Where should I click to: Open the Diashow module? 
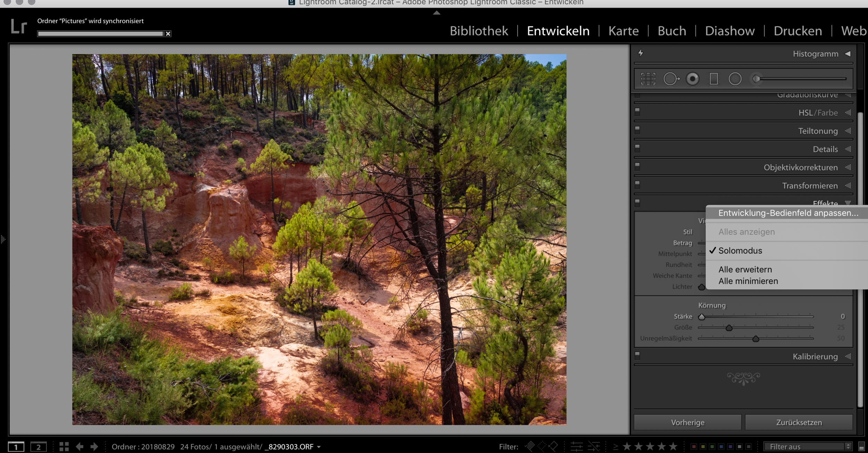coord(730,31)
